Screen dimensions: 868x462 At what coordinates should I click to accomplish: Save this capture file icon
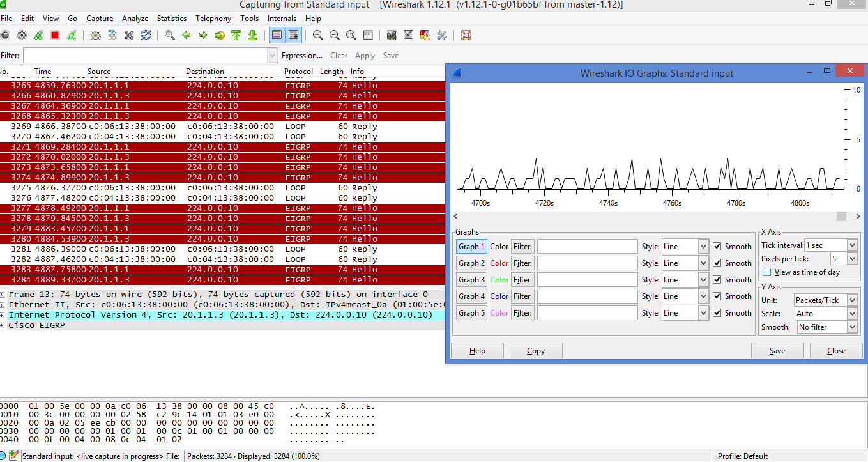click(112, 35)
